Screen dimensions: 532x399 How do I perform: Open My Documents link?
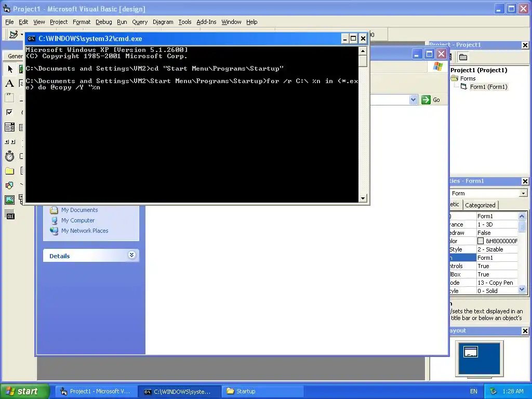click(x=79, y=210)
